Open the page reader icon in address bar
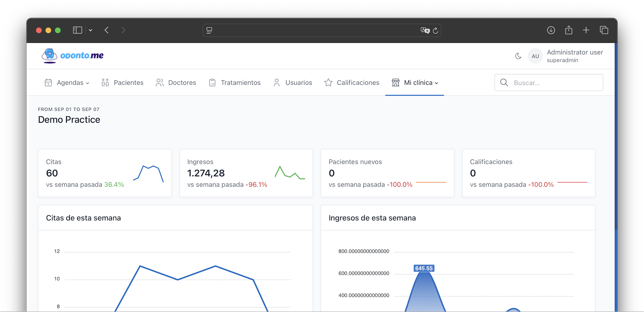644x312 pixels. [209, 30]
